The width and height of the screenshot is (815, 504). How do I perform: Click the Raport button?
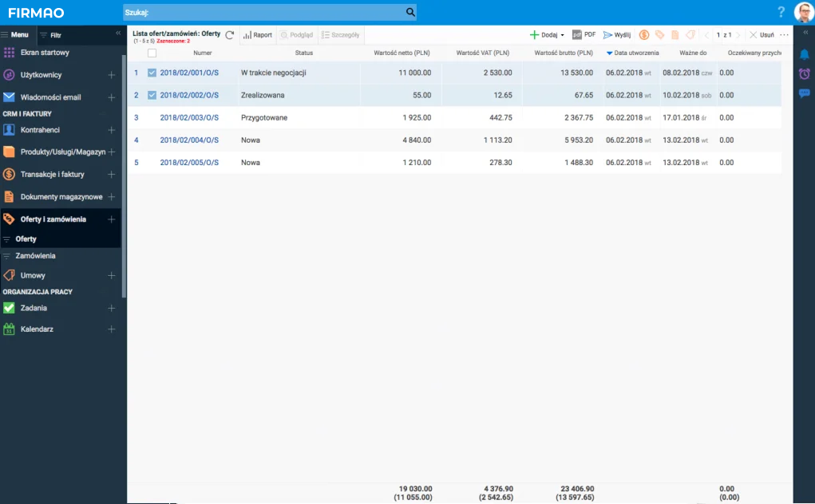coord(258,35)
